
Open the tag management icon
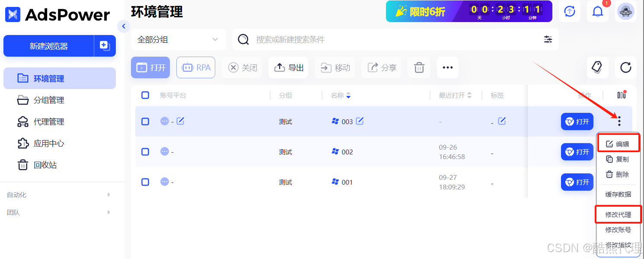coord(597,67)
